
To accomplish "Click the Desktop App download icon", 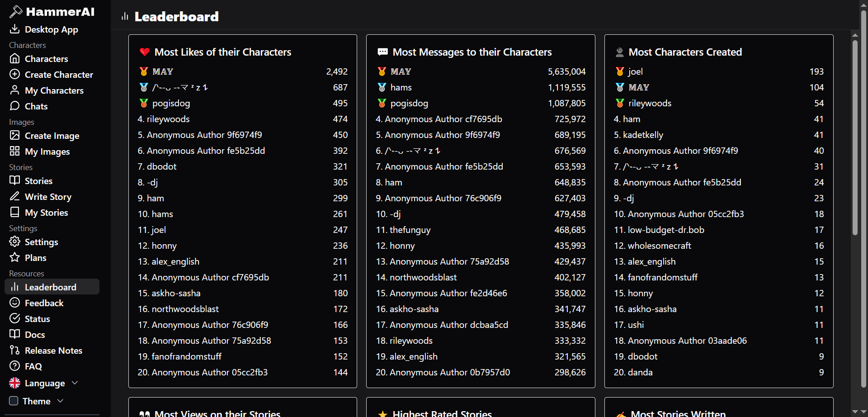I will [15, 29].
